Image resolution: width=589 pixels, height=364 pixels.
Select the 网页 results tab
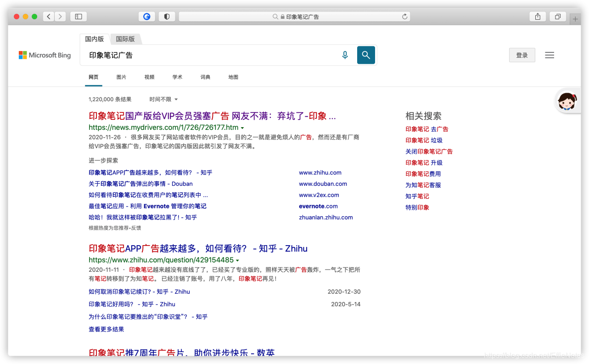tap(94, 77)
